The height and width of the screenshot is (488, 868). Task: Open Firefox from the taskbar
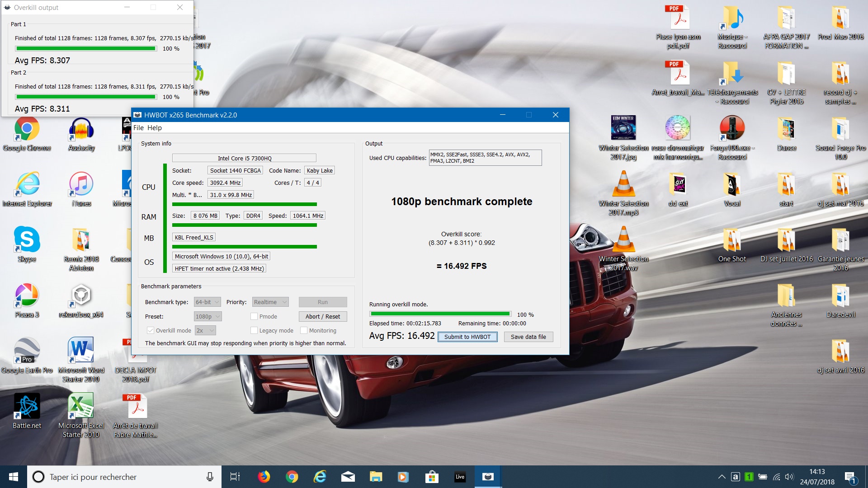pos(264,477)
